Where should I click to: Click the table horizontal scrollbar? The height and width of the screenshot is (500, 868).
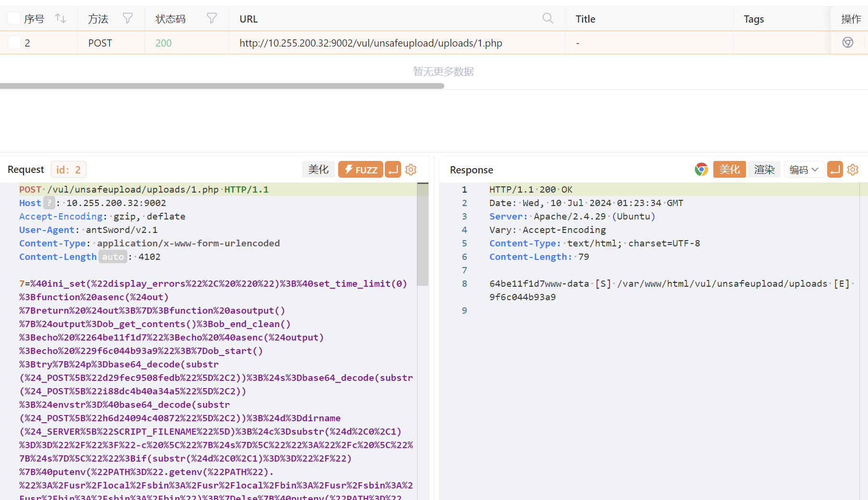pos(222,86)
